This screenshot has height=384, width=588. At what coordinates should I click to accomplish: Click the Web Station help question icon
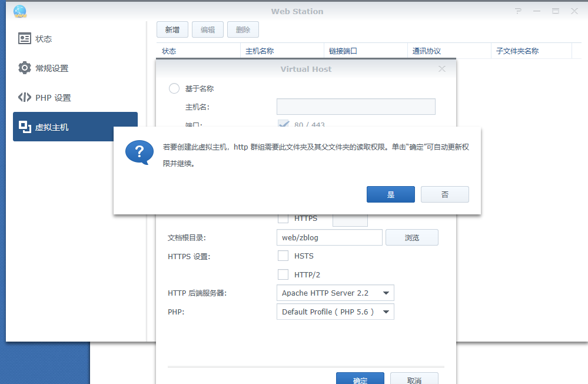click(518, 11)
